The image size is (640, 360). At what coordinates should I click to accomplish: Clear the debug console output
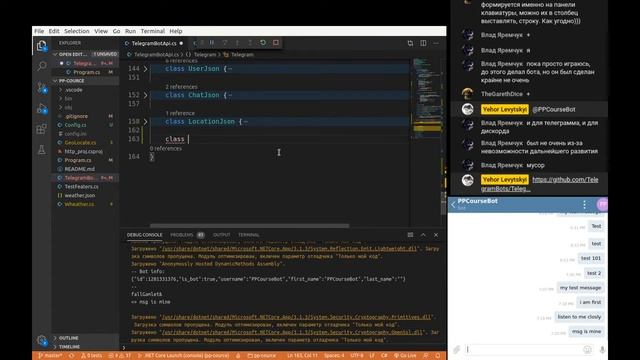[410, 235]
